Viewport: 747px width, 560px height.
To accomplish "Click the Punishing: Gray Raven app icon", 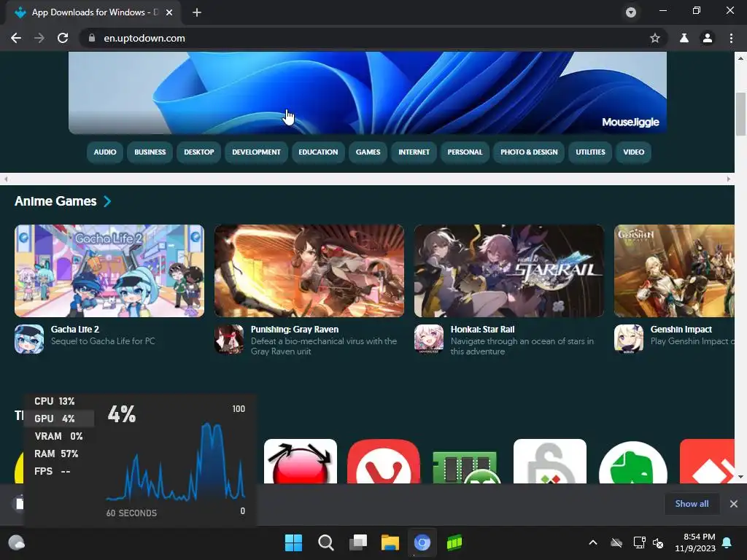I will (x=229, y=339).
